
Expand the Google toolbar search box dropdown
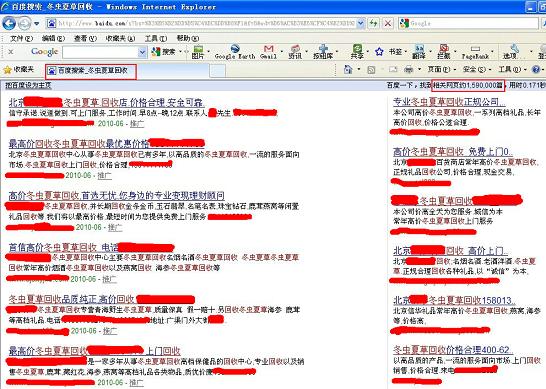pyautogui.click(x=142, y=52)
